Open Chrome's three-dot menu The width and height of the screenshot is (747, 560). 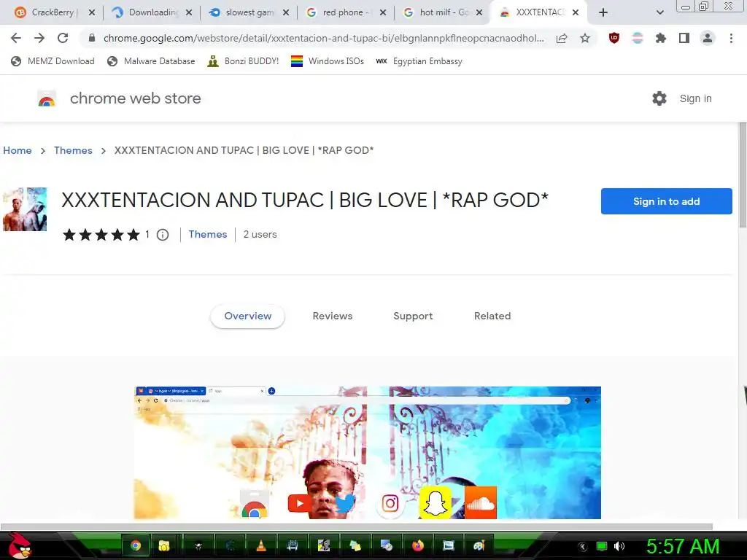[731, 38]
